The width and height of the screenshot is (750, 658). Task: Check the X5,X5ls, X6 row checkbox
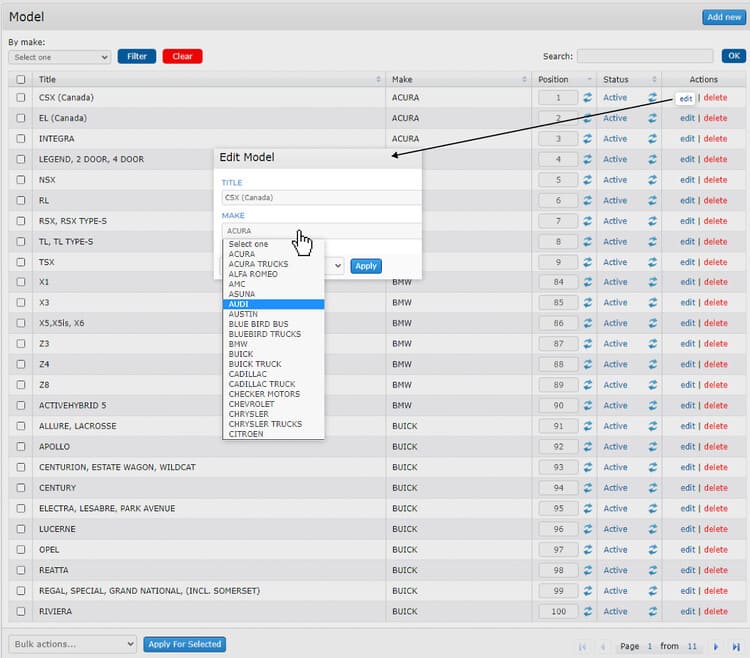click(x=21, y=323)
